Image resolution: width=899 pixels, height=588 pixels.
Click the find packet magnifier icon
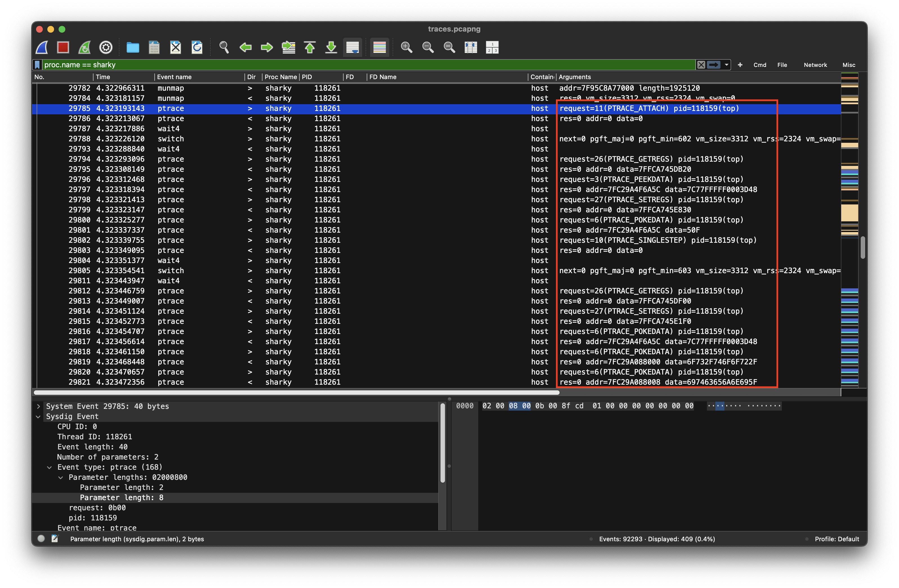224,47
